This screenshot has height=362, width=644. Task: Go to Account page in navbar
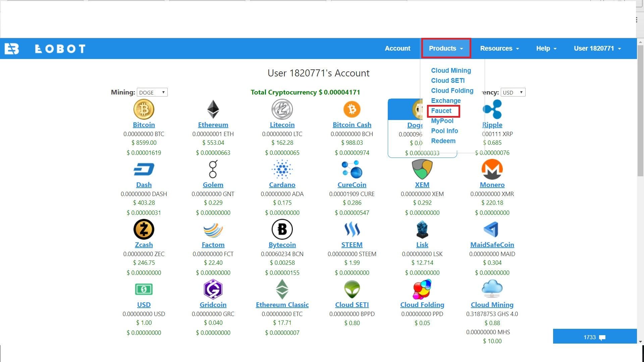[x=397, y=48]
